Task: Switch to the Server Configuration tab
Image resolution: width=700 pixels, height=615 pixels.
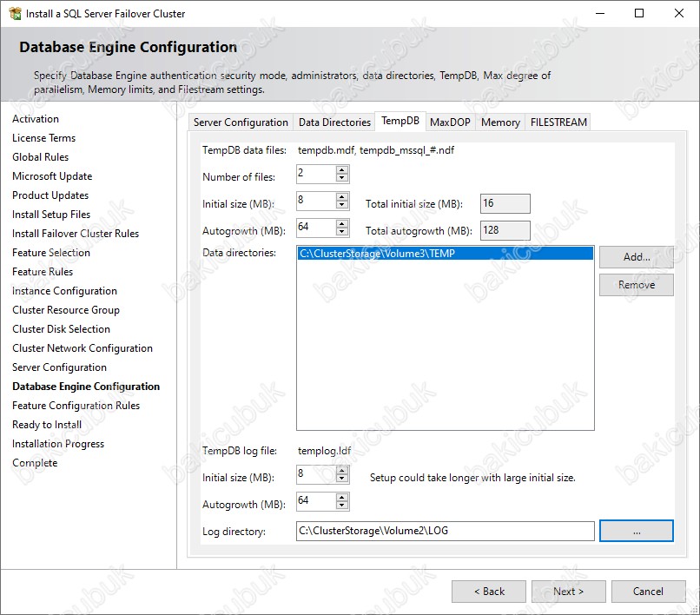Action: click(x=241, y=122)
